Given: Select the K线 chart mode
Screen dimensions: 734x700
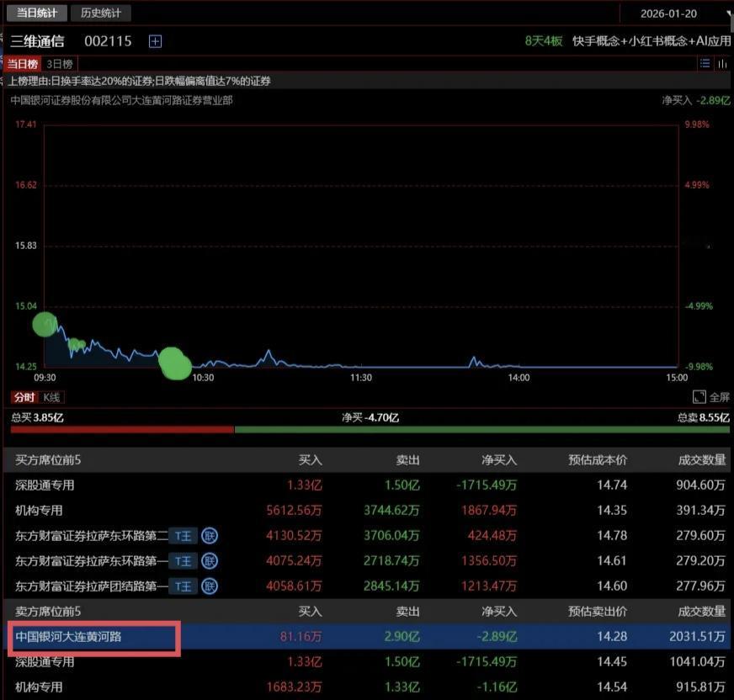Looking at the screenshot, I should coord(51,397).
